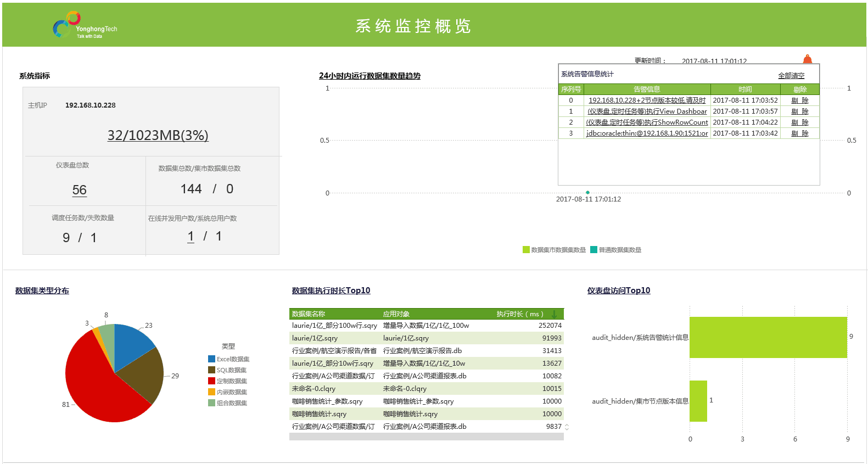Click 全部清空 to clear all alerts

(x=791, y=76)
